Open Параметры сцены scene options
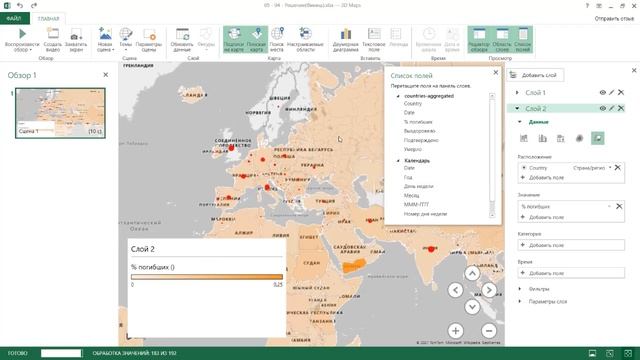The image size is (640, 360). [149, 40]
